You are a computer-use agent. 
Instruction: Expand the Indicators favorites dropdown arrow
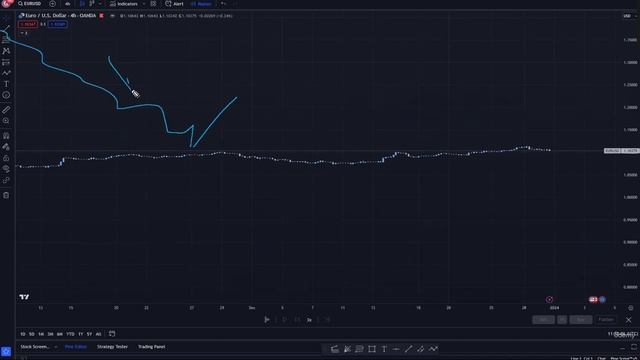click(144, 4)
